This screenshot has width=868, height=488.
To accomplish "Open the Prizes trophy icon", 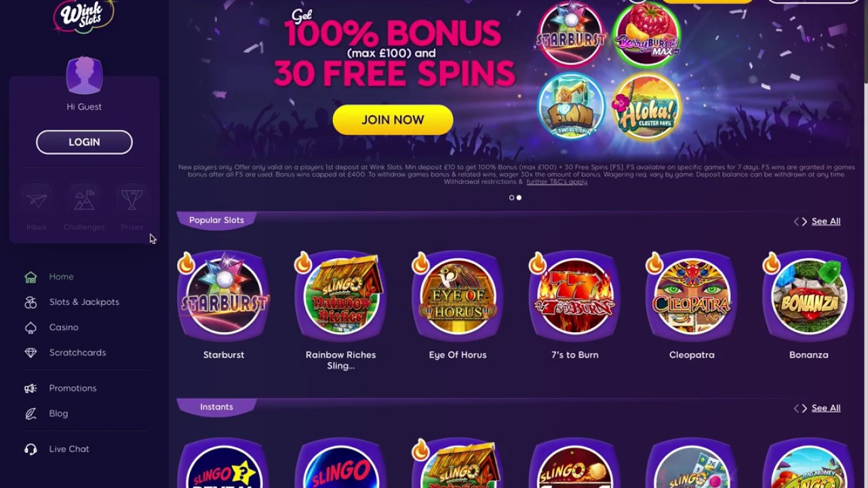I will (x=132, y=200).
